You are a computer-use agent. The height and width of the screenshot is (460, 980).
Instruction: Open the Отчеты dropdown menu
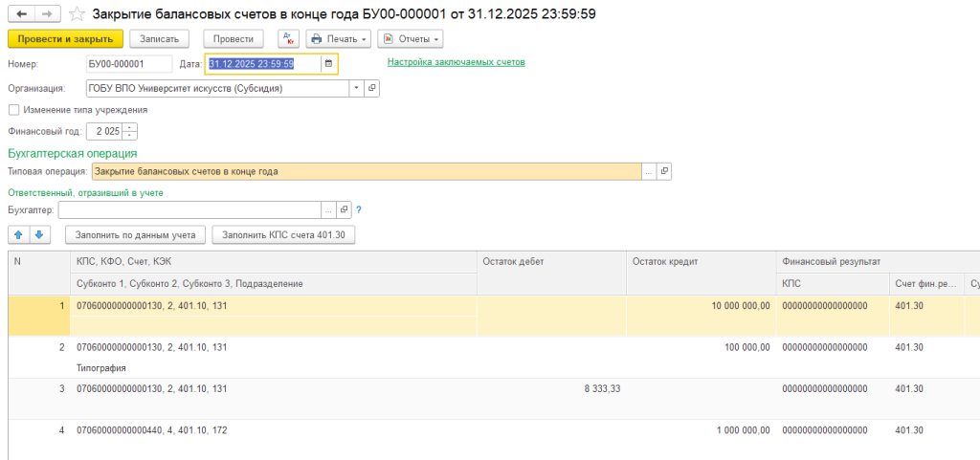(x=411, y=38)
